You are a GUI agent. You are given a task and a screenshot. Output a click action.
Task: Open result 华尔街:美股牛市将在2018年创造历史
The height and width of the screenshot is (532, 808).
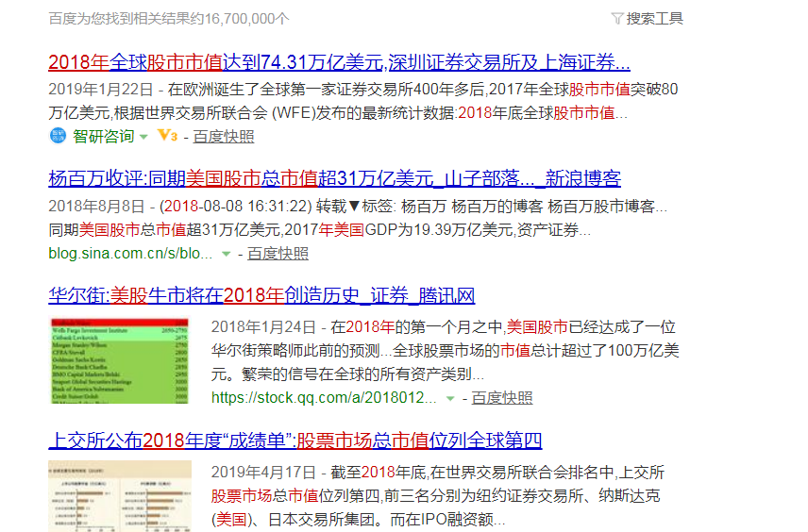[261, 295]
